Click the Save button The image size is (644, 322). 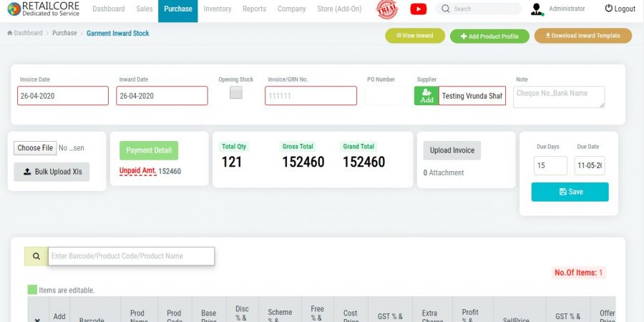pyautogui.click(x=570, y=192)
